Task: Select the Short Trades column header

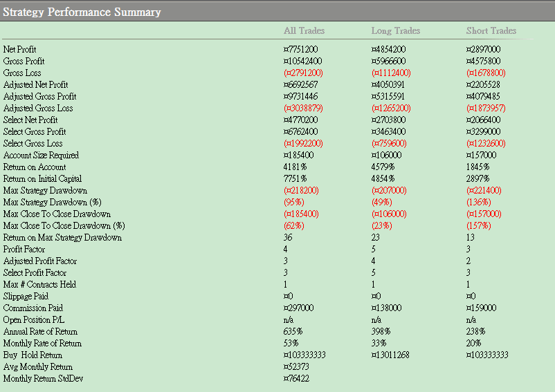Action: [491, 30]
